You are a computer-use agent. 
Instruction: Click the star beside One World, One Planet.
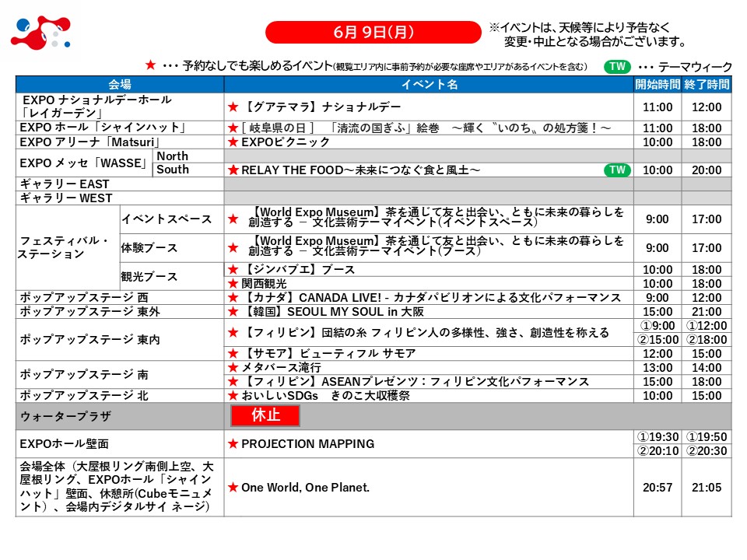[233, 488]
